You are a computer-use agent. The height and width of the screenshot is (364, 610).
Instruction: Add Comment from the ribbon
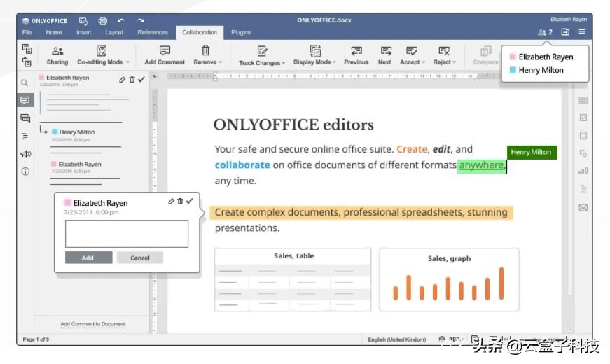tap(165, 55)
